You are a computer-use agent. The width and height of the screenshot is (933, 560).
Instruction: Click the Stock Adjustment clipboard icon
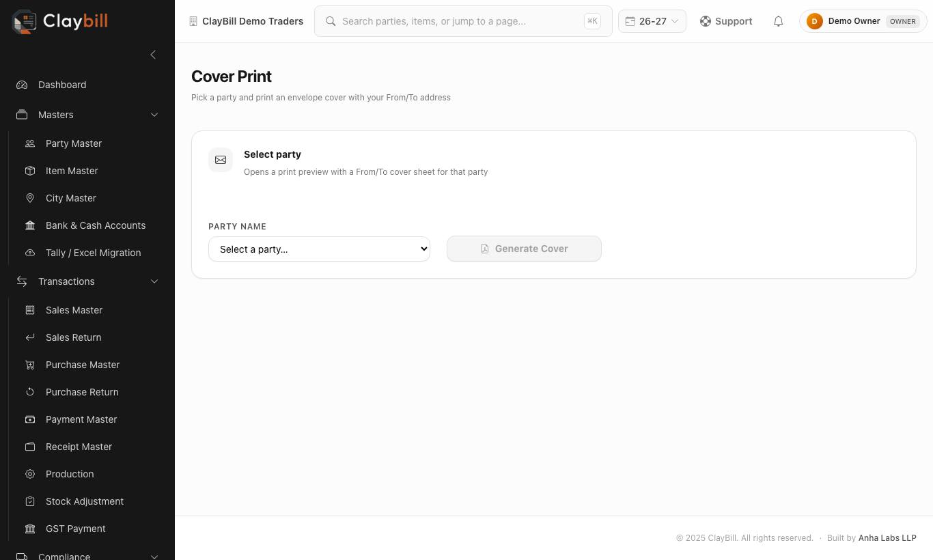[x=30, y=501]
